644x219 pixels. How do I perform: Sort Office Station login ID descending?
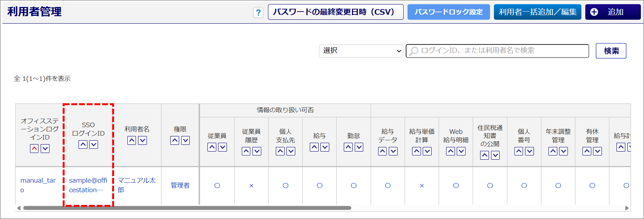[45, 148]
